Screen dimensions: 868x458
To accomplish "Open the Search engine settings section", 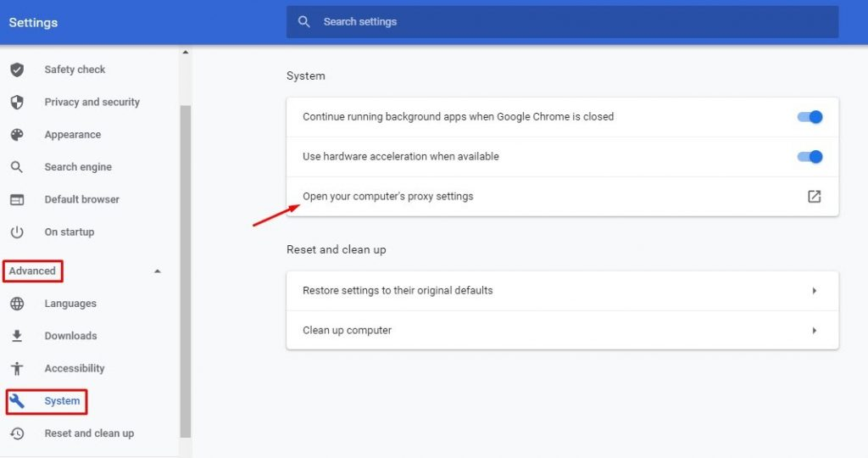I will pyautogui.click(x=78, y=167).
